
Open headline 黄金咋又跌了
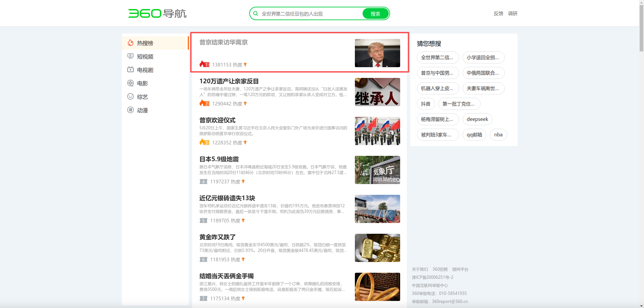coord(217,237)
